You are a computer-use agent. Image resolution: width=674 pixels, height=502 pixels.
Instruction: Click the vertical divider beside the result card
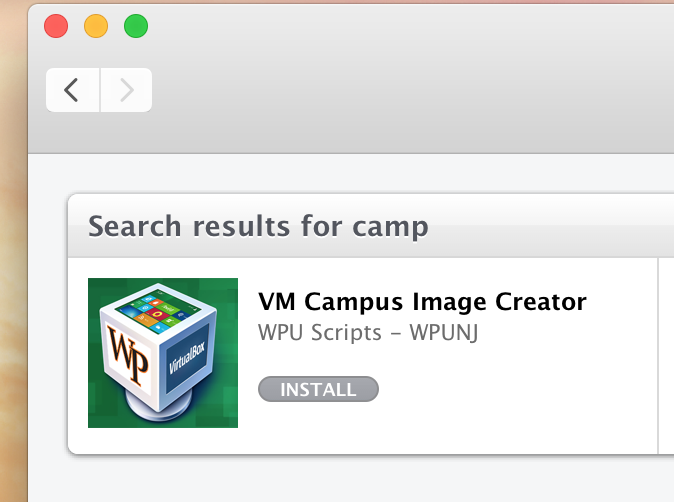(658, 355)
